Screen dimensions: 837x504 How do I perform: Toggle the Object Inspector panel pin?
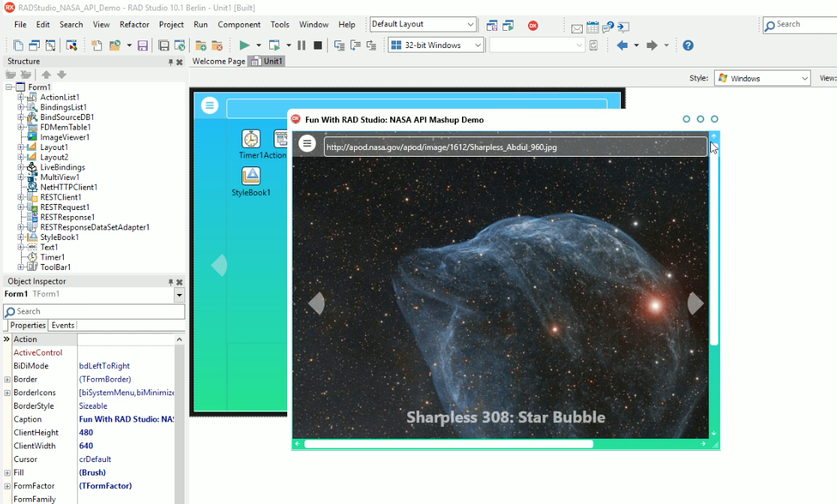coord(171,282)
